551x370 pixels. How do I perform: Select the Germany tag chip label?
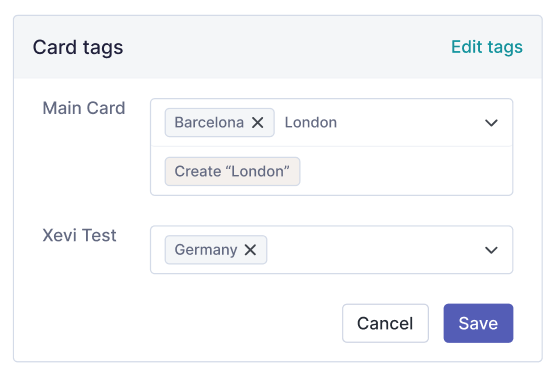206,250
